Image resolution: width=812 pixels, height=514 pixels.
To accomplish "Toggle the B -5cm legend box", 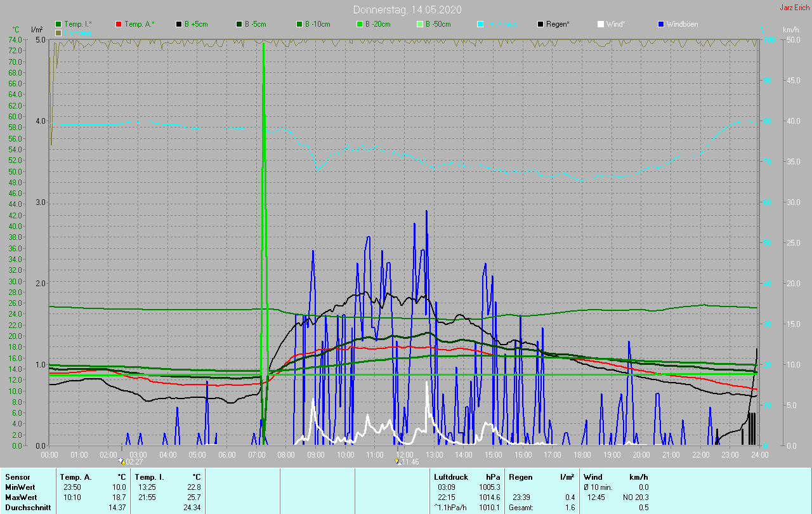I will (x=240, y=24).
